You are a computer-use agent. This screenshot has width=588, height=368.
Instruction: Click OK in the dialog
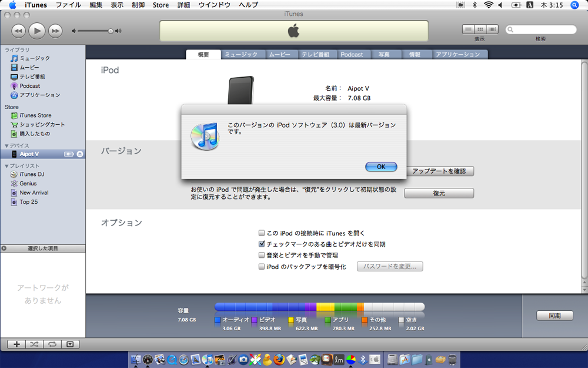tap(381, 167)
